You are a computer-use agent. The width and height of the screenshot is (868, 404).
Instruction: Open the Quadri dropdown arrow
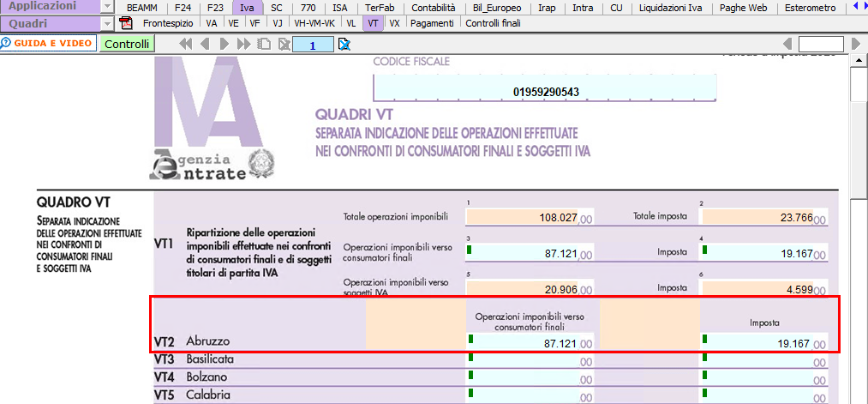click(x=108, y=24)
